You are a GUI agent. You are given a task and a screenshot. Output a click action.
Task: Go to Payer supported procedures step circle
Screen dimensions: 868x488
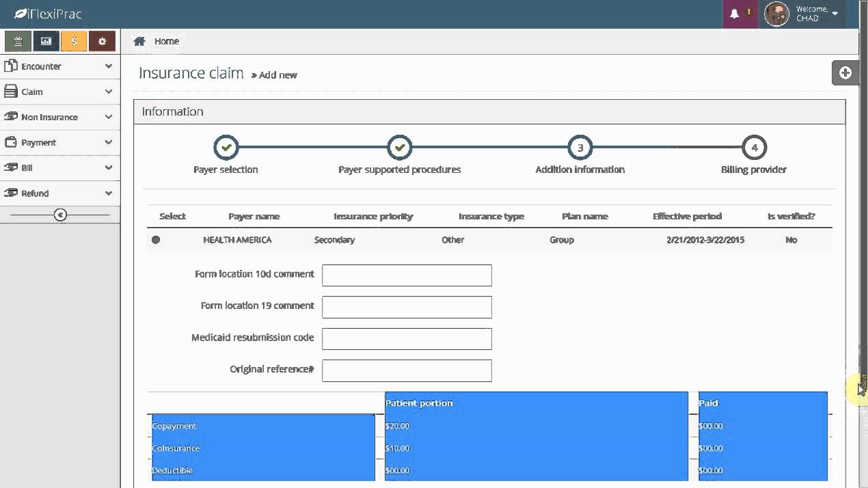400,147
